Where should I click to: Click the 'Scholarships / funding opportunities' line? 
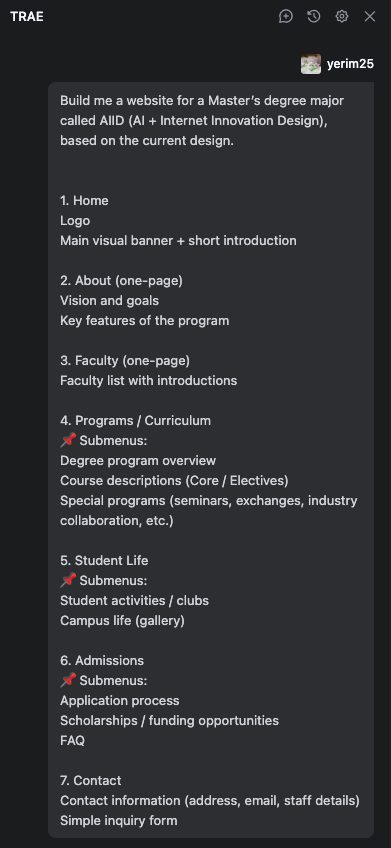tap(169, 720)
